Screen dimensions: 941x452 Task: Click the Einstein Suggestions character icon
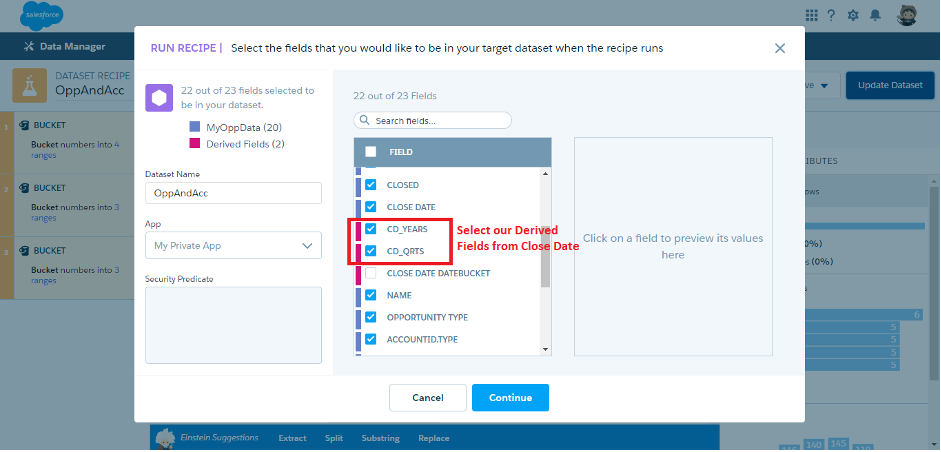[165, 437]
